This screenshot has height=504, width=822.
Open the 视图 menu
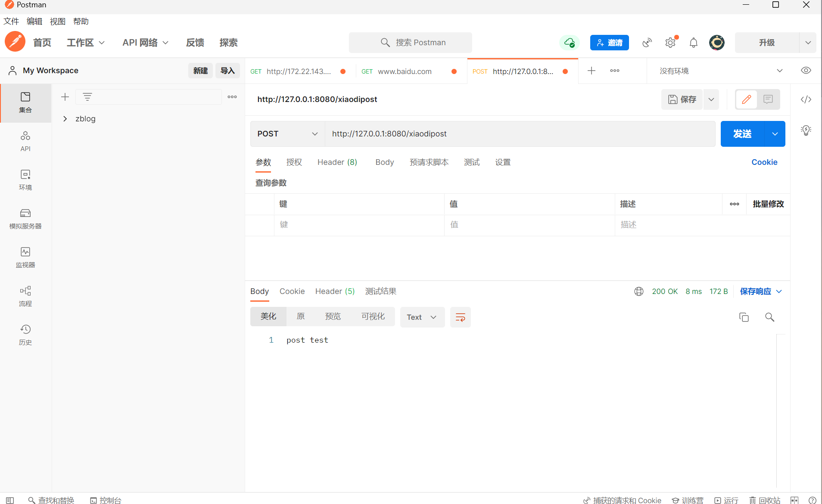coord(58,21)
